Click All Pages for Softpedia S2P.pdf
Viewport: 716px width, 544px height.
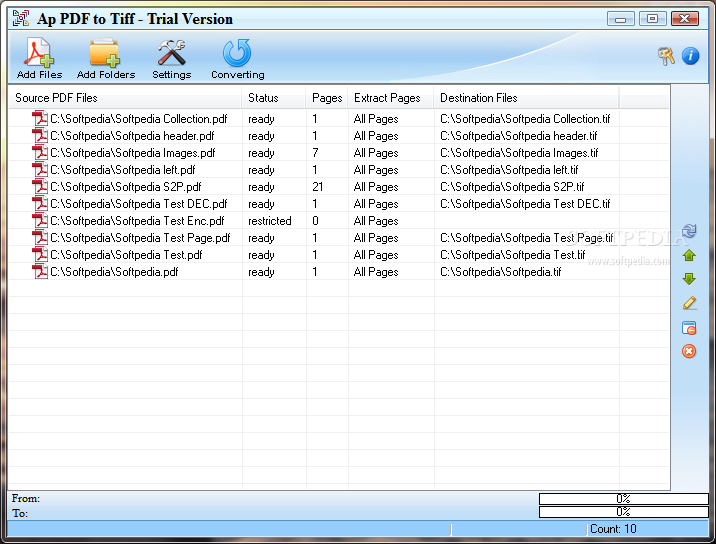tap(376, 187)
